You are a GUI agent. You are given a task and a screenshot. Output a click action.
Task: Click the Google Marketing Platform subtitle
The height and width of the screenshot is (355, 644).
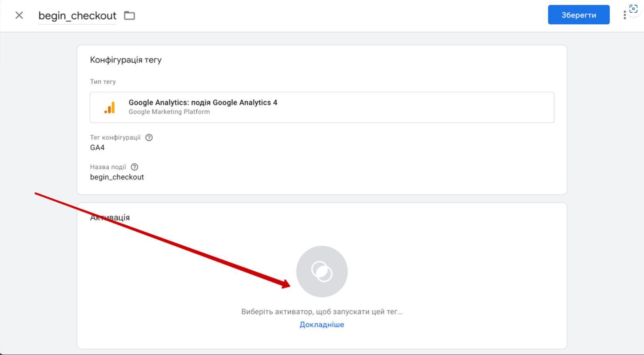pyautogui.click(x=169, y=112)
